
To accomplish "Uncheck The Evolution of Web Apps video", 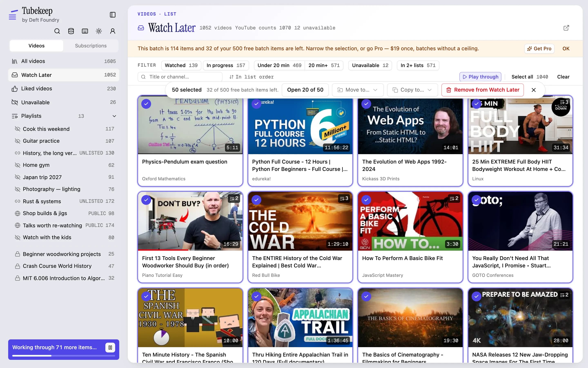I will click(366, 104).
